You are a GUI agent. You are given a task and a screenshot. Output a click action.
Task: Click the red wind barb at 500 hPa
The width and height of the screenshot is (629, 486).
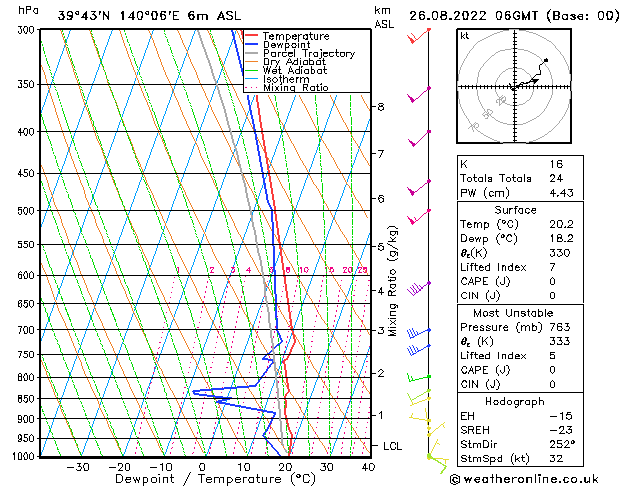point(419,217)
